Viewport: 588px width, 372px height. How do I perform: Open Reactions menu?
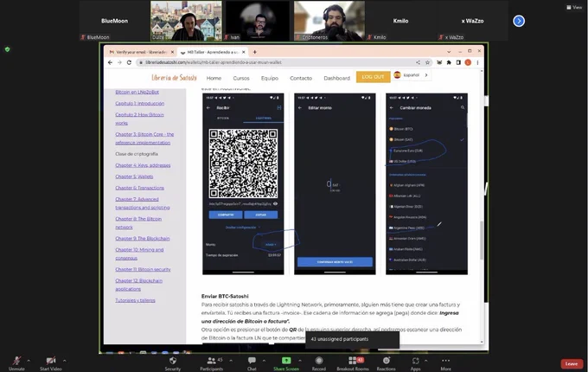pyautogui.click(x=386, y=363)
